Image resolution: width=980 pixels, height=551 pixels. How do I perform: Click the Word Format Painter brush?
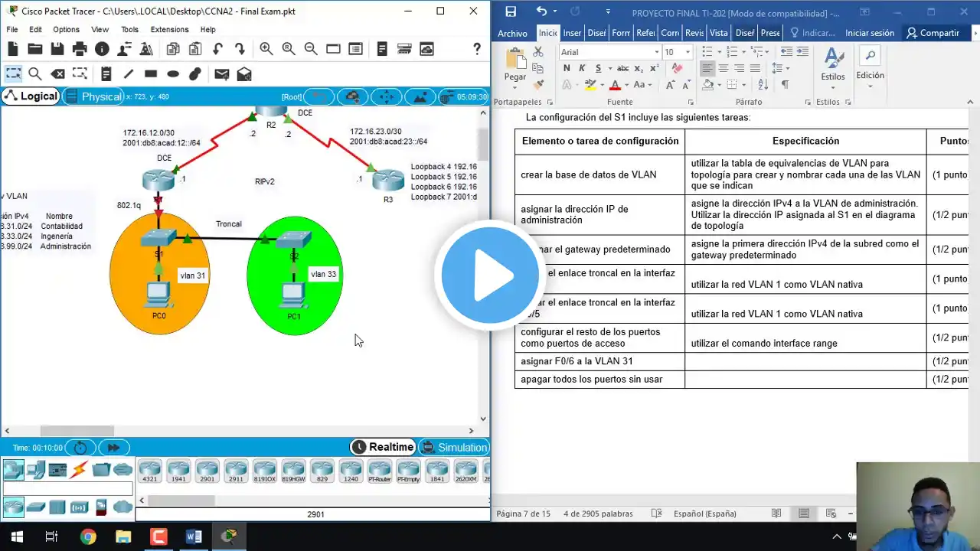tap(538, 84)
